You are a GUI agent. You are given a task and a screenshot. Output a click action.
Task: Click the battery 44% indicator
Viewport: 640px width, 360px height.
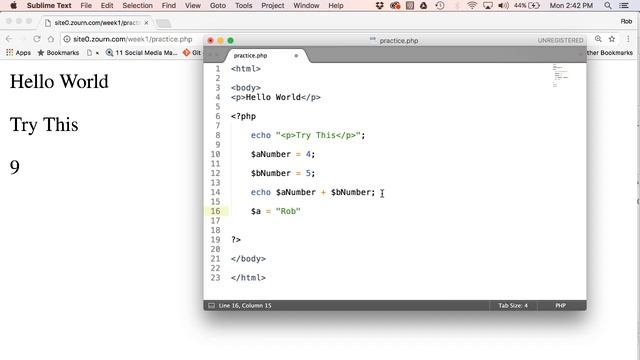(x=527, y=5)
